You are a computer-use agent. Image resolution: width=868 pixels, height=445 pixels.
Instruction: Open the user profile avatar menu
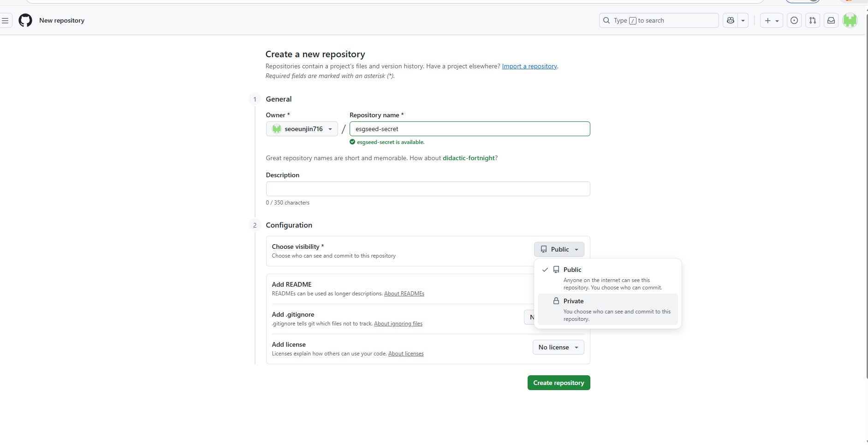click(850, 20)
